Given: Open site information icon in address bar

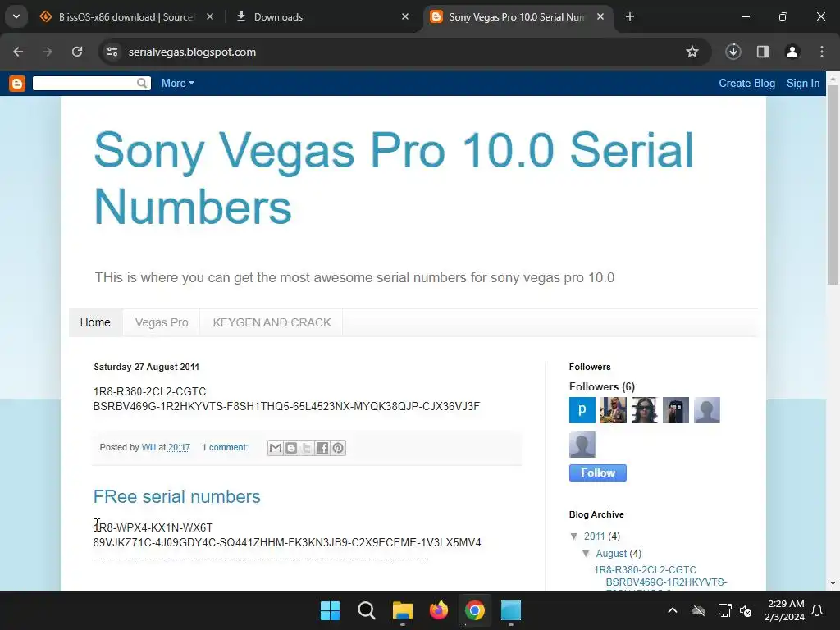Looking at the screenshot, I should click(112, 52).
